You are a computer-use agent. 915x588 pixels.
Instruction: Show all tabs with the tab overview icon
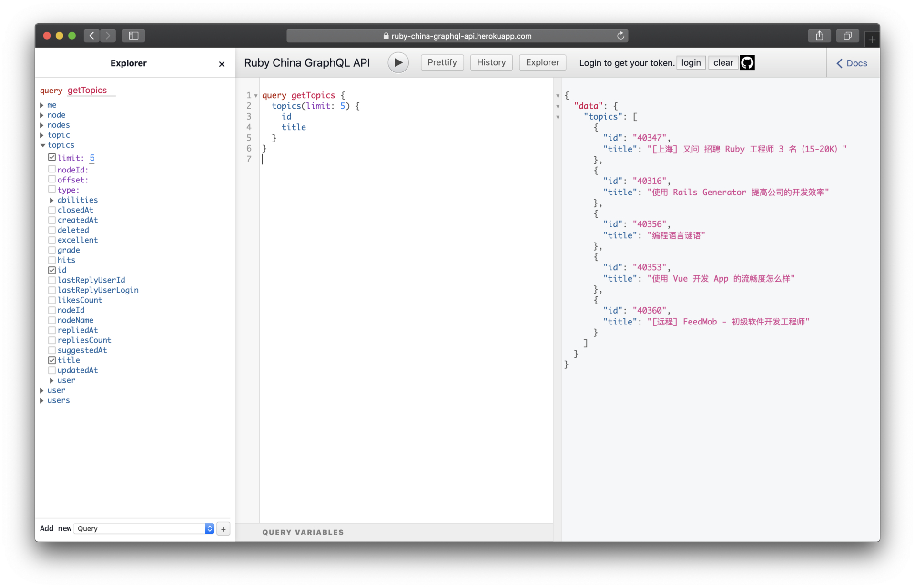point(847,35)
